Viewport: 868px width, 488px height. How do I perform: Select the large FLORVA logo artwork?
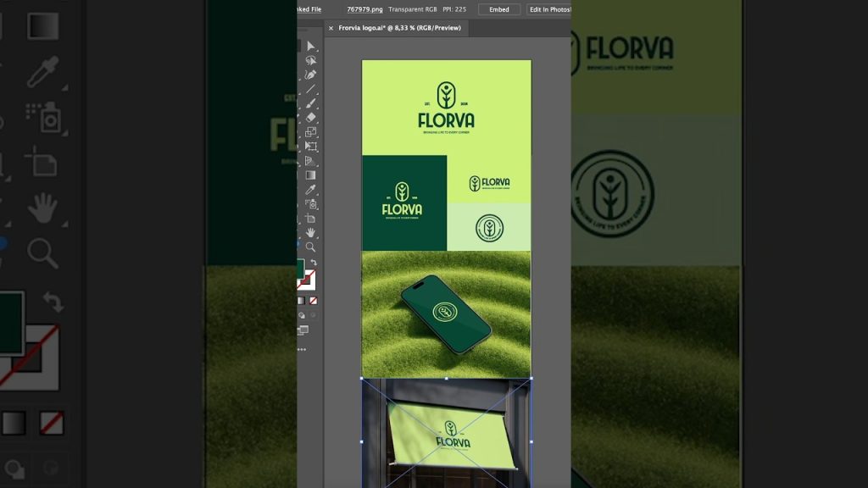(x=446, y=108)
